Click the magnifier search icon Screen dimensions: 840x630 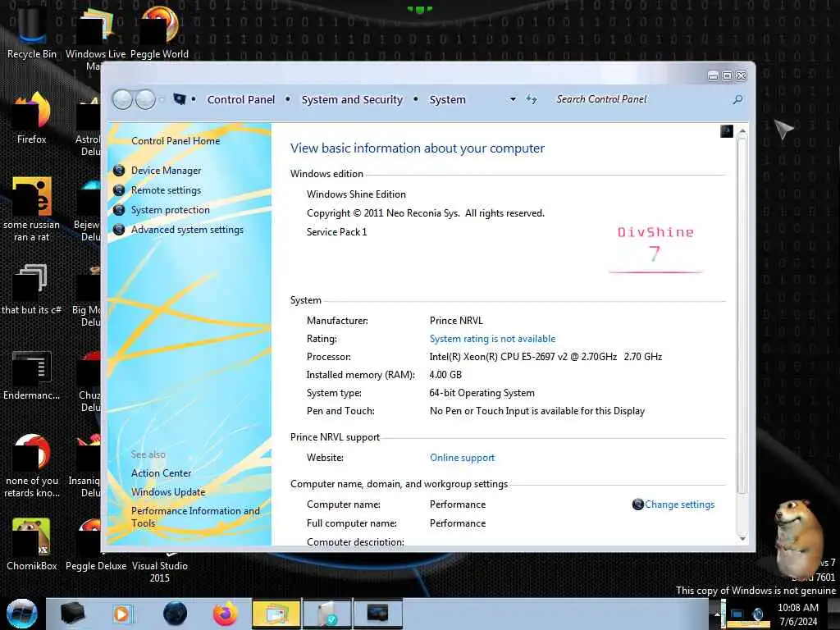point(737,99)
